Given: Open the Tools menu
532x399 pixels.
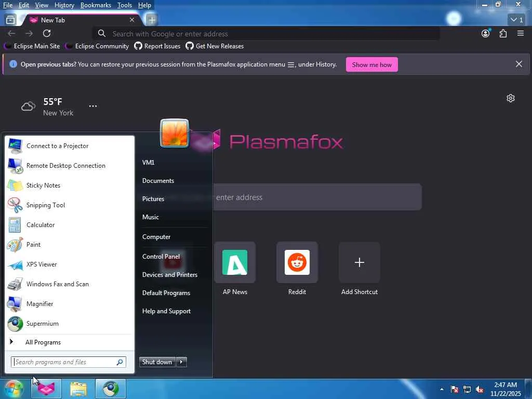Looking at the screenshot, I should (x=125, y=5).
